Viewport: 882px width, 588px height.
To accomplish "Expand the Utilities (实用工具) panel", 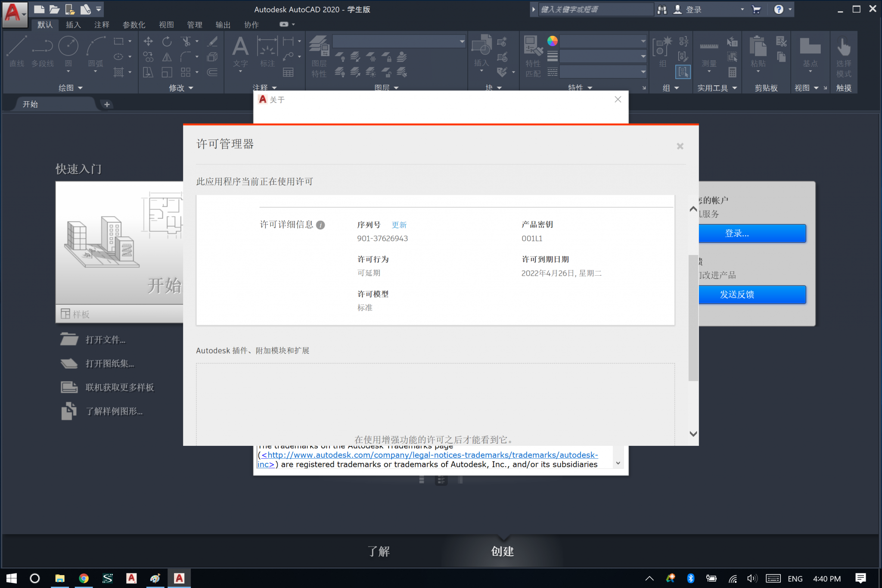I will [x=717, y=88].
